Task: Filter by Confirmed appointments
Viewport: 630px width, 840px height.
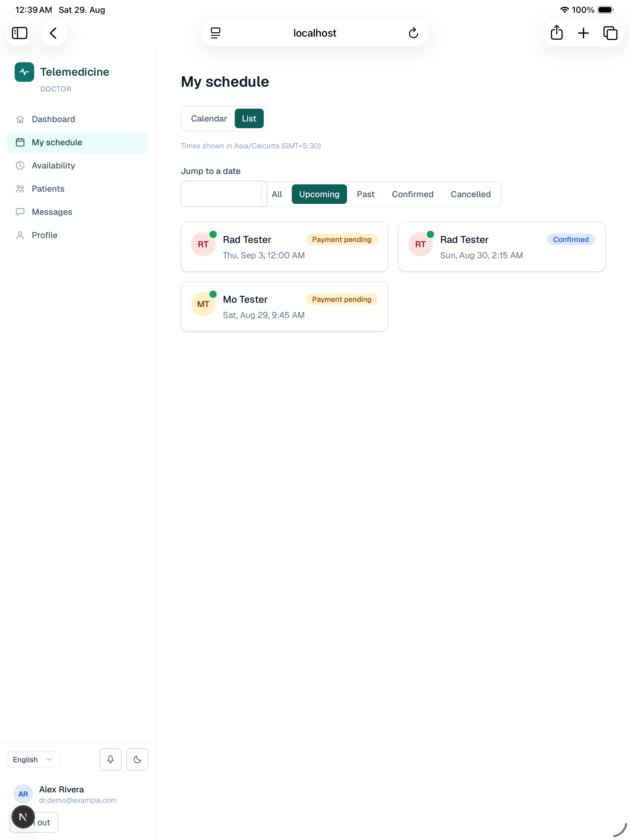Action: (x=412, y=194)
